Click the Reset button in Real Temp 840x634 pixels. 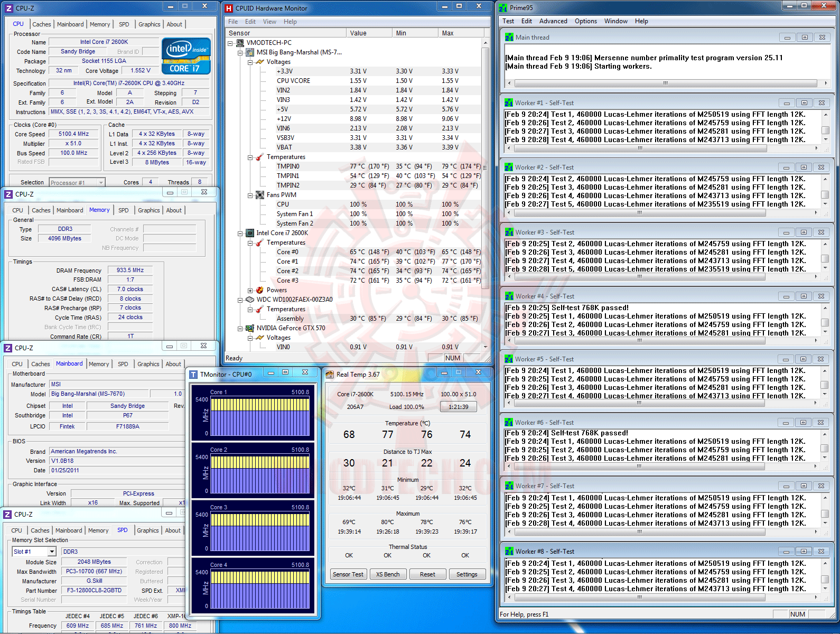pos(428,574)
